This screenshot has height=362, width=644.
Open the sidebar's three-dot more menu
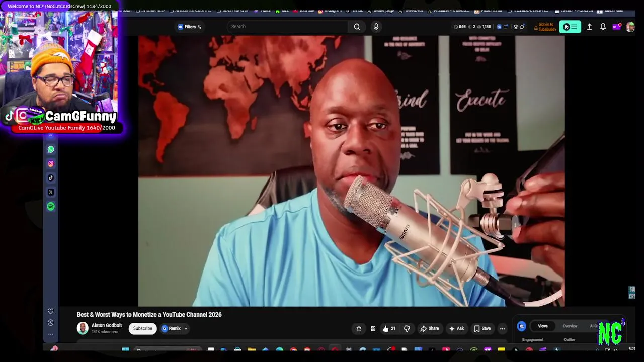tap(51, 334)
